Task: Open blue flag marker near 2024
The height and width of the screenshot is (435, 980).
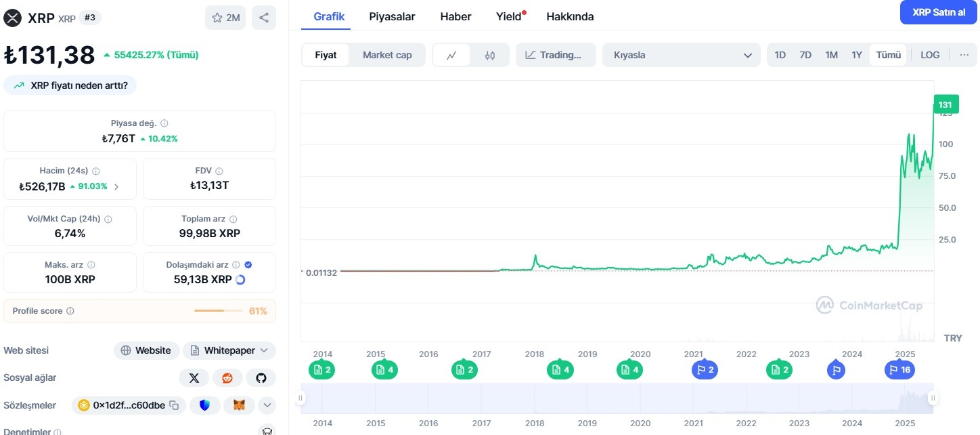Action: pyautogui.click(x=837, y=370)
